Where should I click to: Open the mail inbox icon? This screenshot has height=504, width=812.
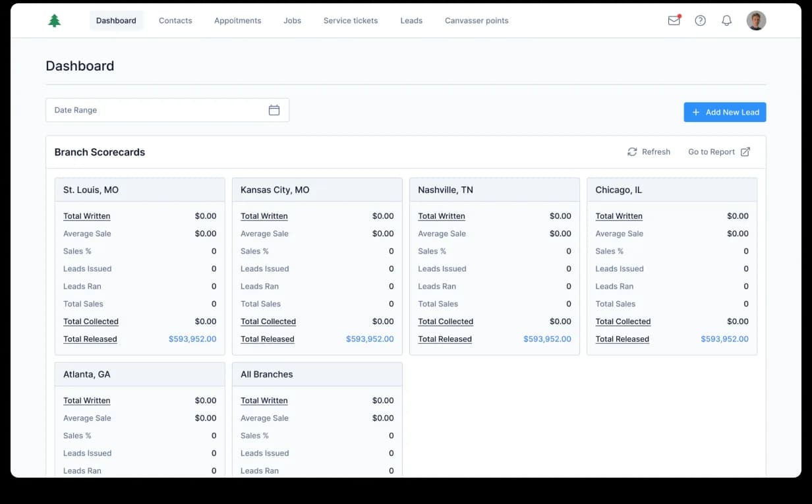point(674,20)
